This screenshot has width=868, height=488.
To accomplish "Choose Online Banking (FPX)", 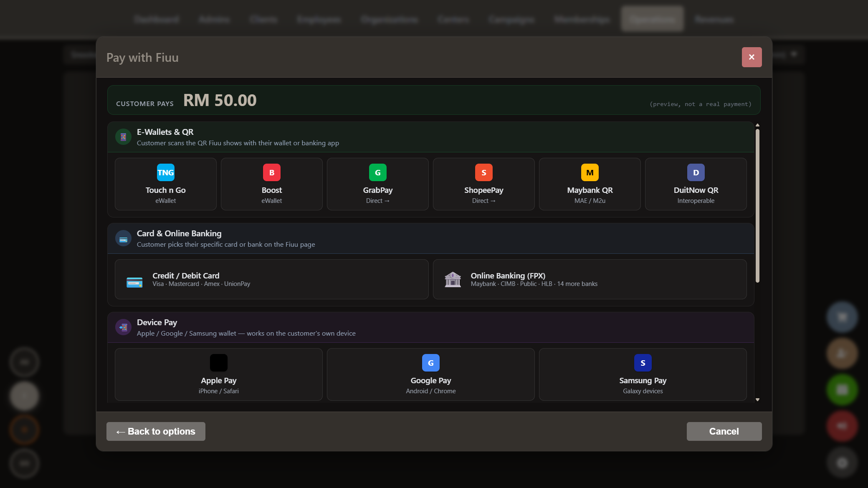I will pyautogui.click(x=590, y=279).
